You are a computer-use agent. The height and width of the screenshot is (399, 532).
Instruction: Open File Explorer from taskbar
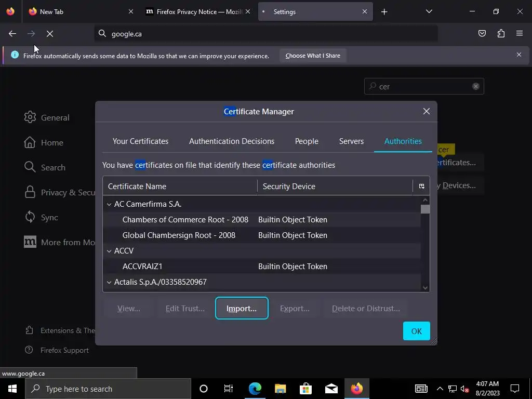coord(280,389)
